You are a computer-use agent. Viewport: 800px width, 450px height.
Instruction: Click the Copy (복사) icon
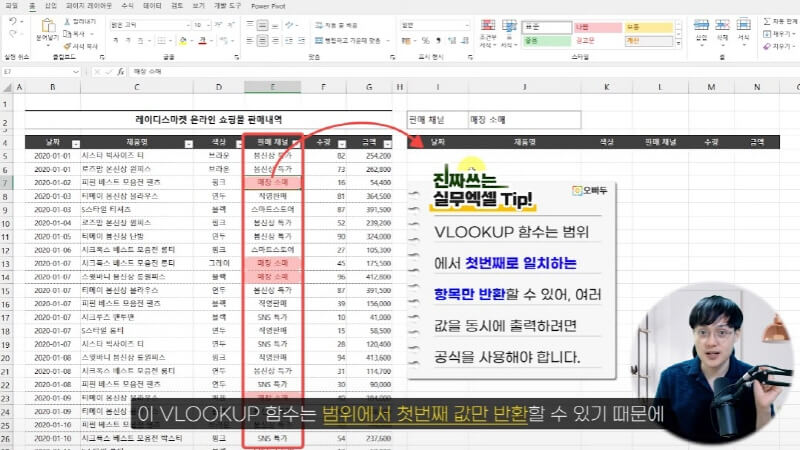(67, 34)
